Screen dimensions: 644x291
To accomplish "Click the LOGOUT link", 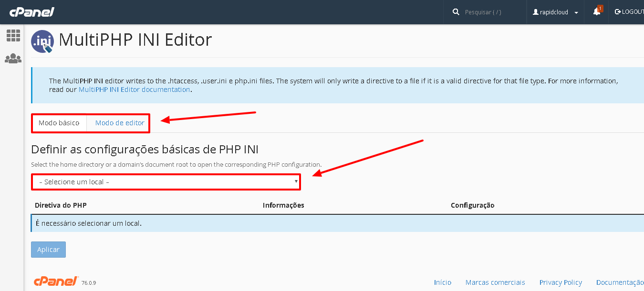I will pos(630,12).
